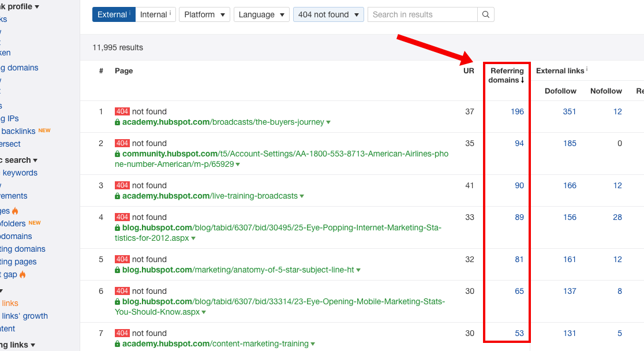Expand caret after American-Airlines community URL
The width and height of the screenshot is (644, 351).
[238, 165]
